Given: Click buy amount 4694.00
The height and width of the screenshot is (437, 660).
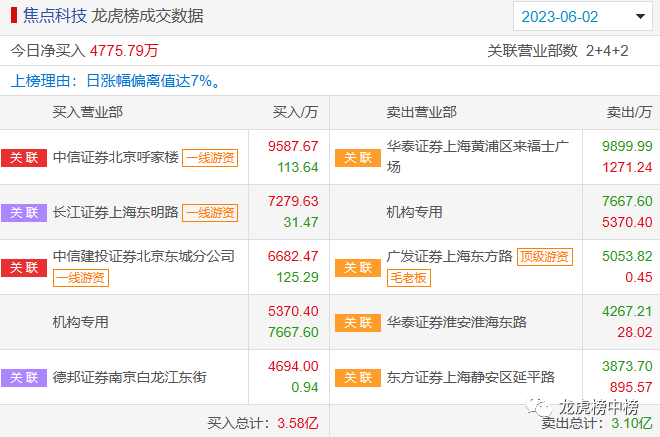Looking at the screenshot, I should point(293,366).
